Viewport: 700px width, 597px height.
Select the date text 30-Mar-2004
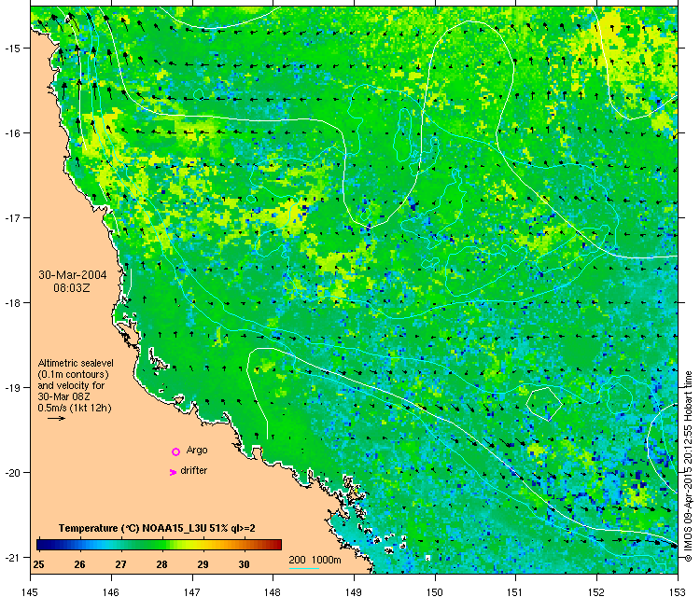pyautogui.click(x=72, y=275)
